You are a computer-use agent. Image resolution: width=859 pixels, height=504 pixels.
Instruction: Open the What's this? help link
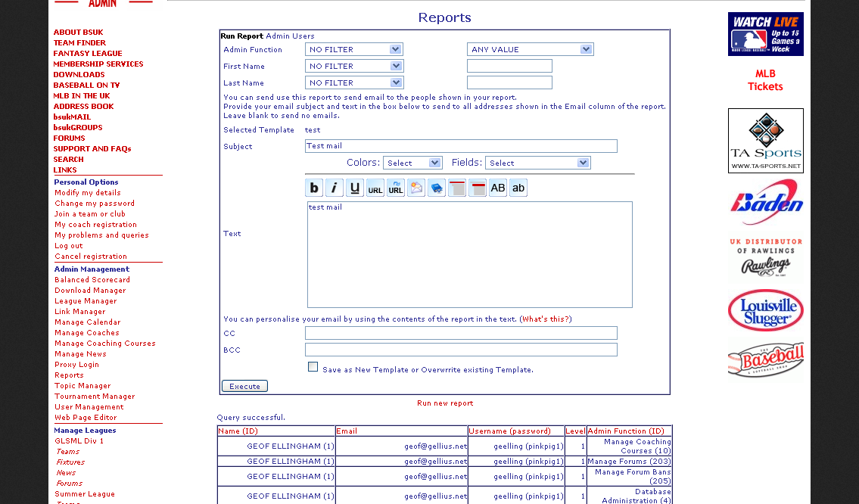pyautogui.click(x=546, y=319)
